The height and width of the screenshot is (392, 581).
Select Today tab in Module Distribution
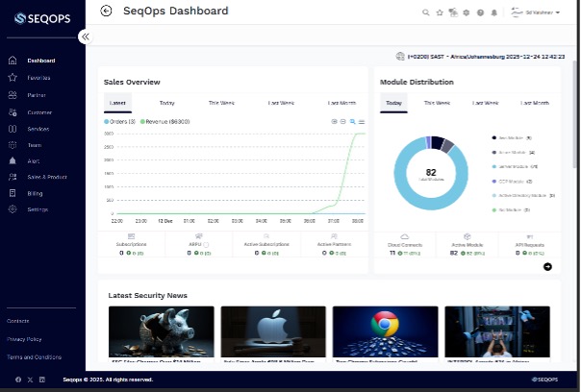pyautogui.click(x=393, y=103)
